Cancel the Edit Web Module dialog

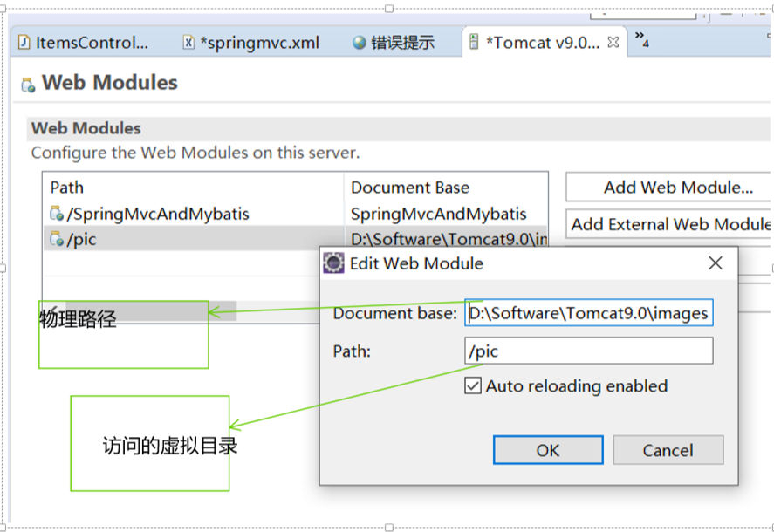click(668, 450)
